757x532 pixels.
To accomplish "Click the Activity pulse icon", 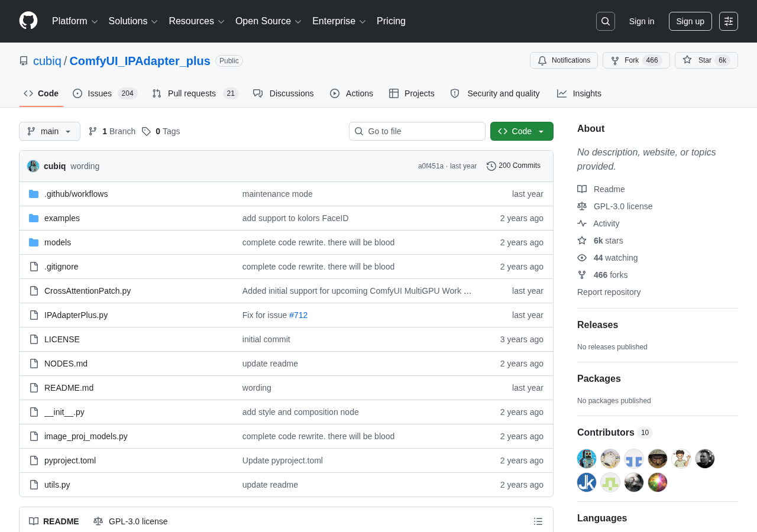I will pos(582,223).
